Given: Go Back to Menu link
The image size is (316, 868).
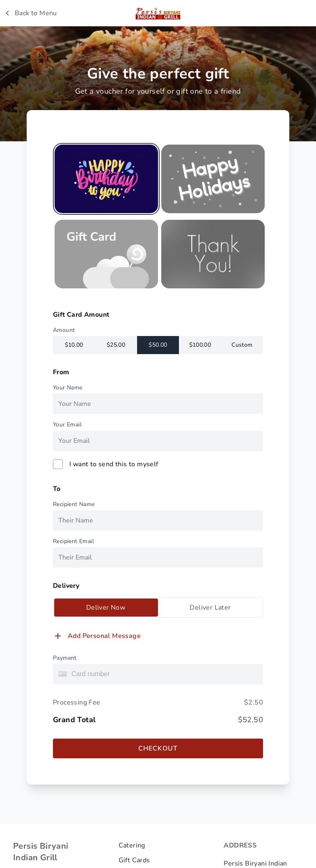Looking at the screenshot, I should 36,13.
